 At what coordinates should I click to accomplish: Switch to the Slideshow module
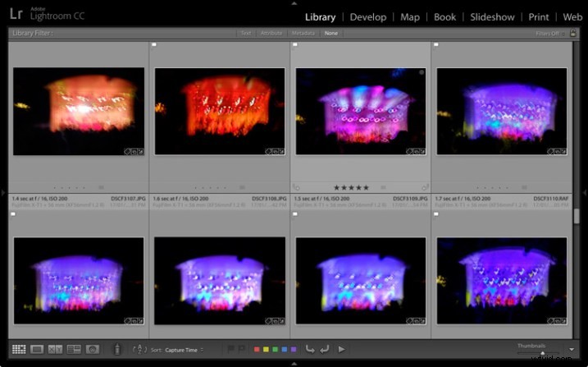(x=492, y=17)
